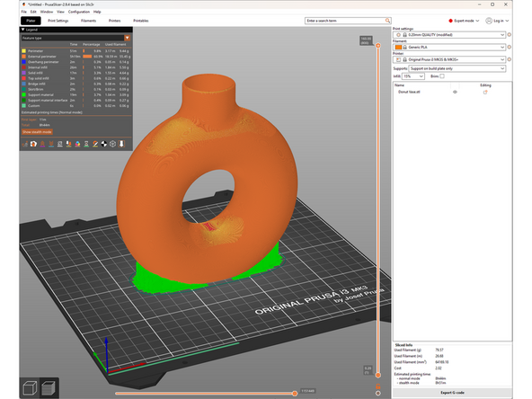The height and width of the screenshot is (399, 532).
Task: Switch to the Print Settings tab
Action: [58, 21]
